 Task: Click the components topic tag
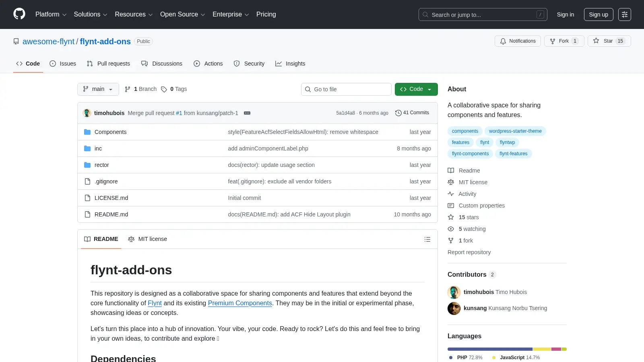click(465, 131)
